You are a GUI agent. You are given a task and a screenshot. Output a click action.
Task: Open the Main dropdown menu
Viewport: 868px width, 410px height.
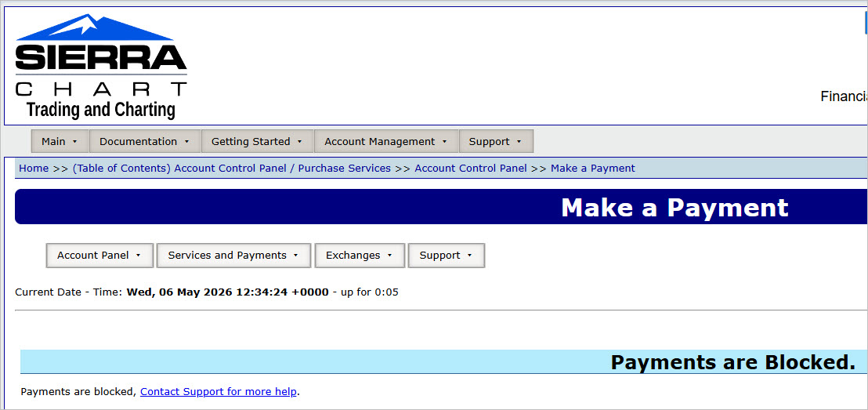click(60, 141)
